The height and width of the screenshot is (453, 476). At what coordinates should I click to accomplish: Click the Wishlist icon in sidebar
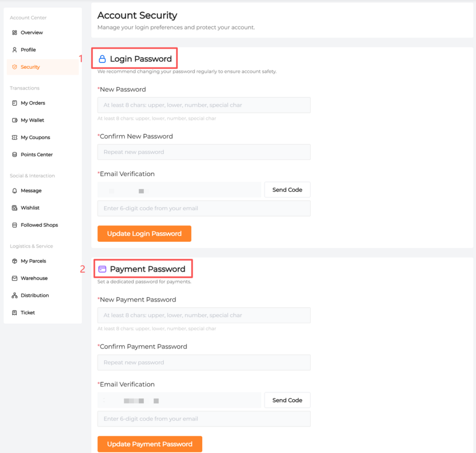click(x=14, y=208)
